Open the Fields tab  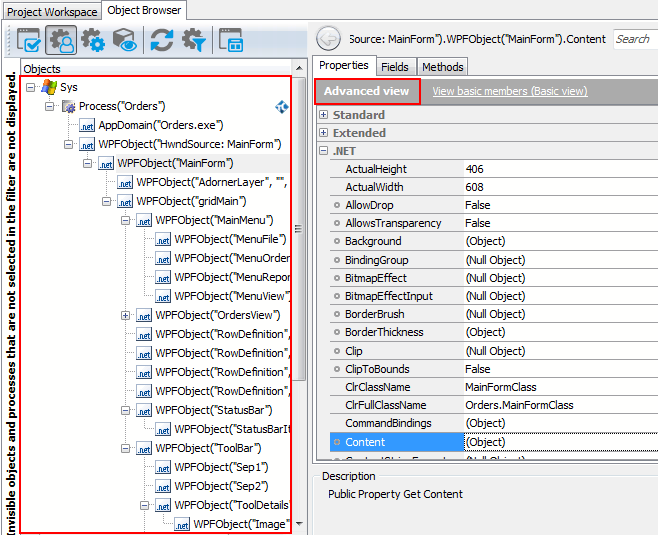394,67
